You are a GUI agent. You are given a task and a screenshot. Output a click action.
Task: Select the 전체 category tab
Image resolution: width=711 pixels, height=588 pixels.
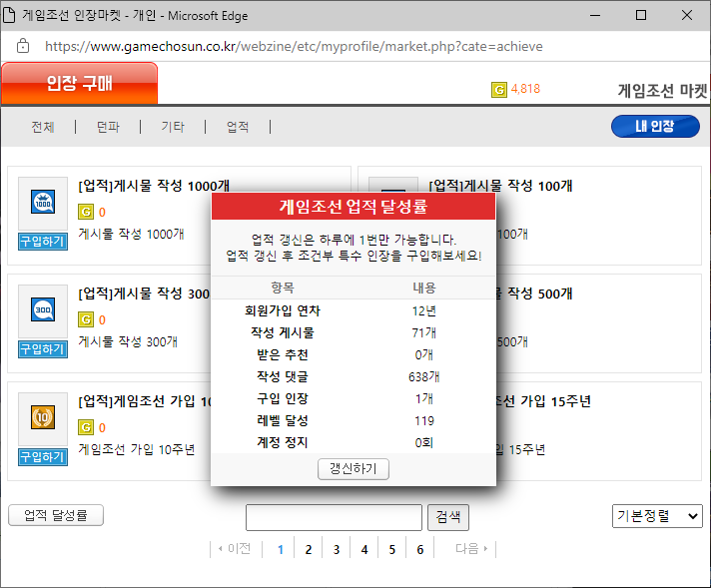tap(43, 127)
